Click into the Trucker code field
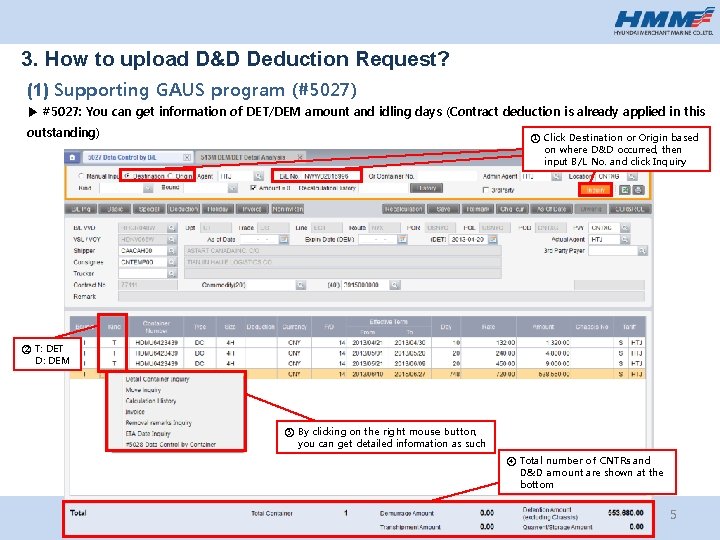The height and width of the screenshot is (540, 720). coord(143,273)
